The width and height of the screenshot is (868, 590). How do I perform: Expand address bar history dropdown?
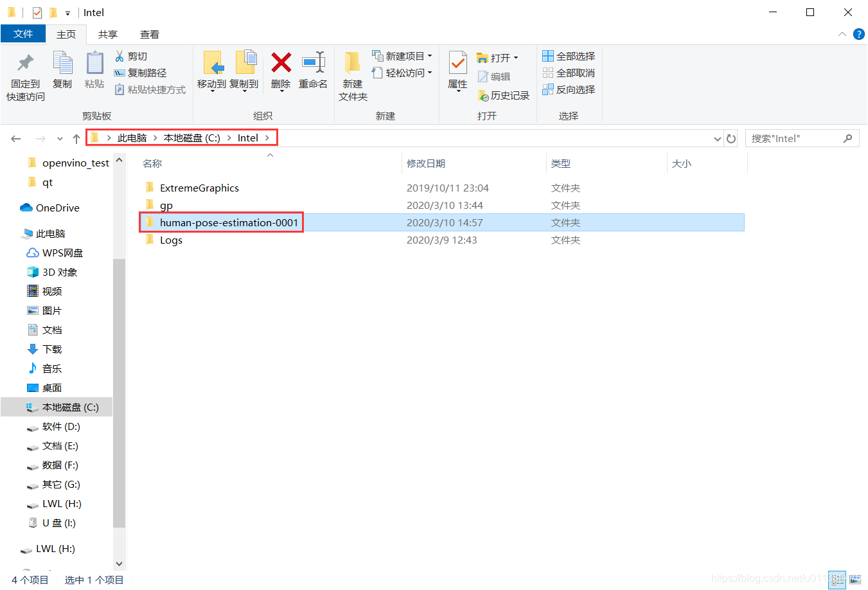[x=718, y=139]
